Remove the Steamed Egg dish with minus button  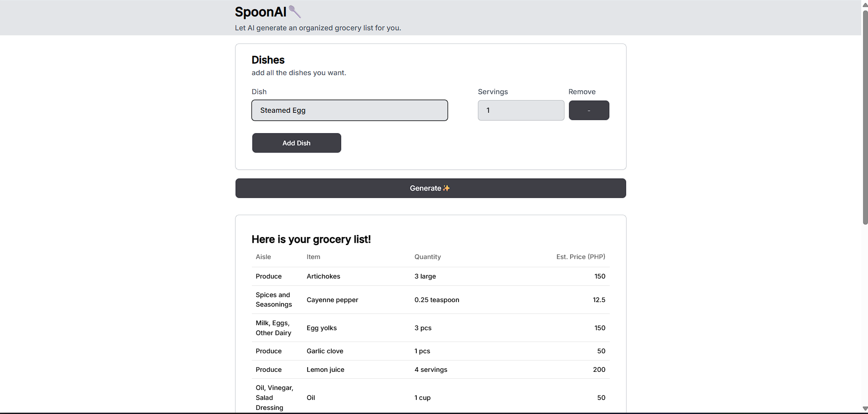pos(588,111)
